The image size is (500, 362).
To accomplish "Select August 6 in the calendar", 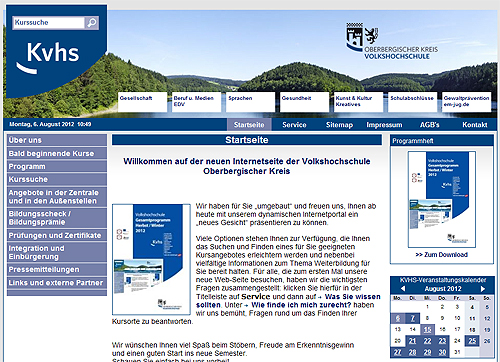I will coord(397,318).
